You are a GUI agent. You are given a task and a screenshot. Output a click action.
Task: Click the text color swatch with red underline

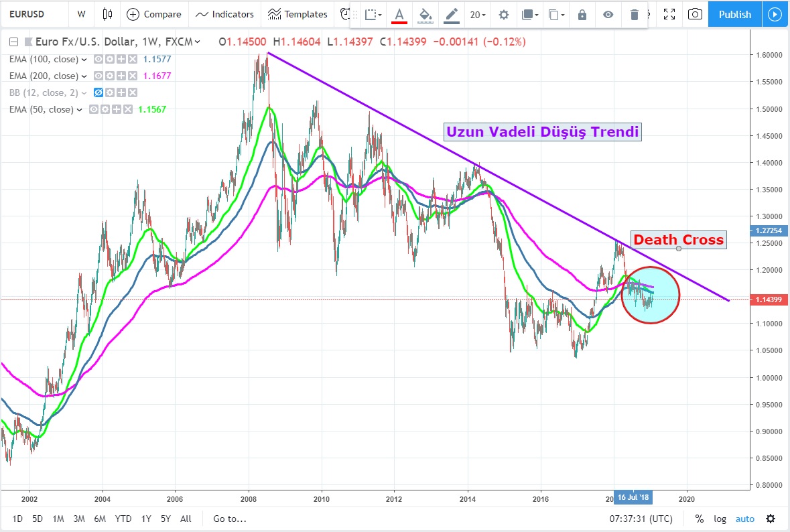399,15
